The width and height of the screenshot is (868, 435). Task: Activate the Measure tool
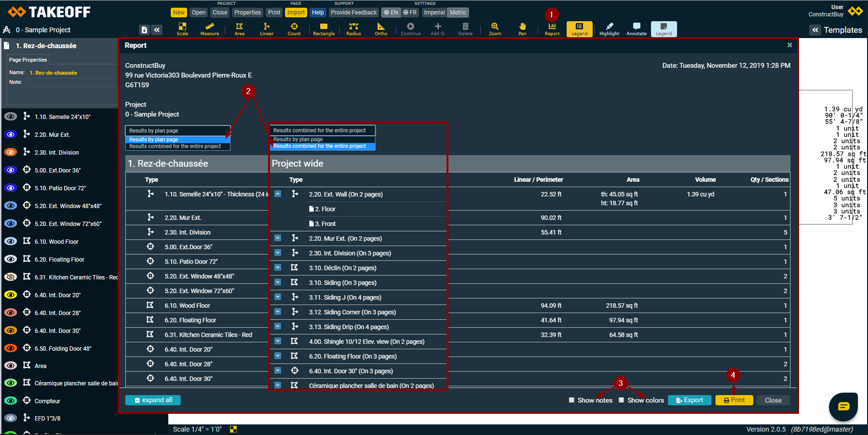[210, 29]
